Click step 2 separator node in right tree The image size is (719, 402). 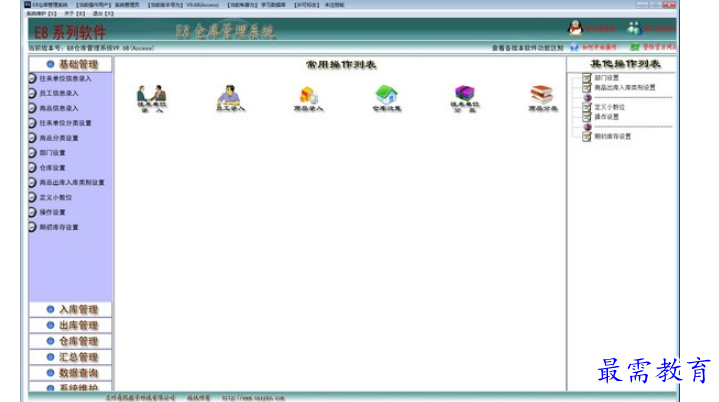587,127
